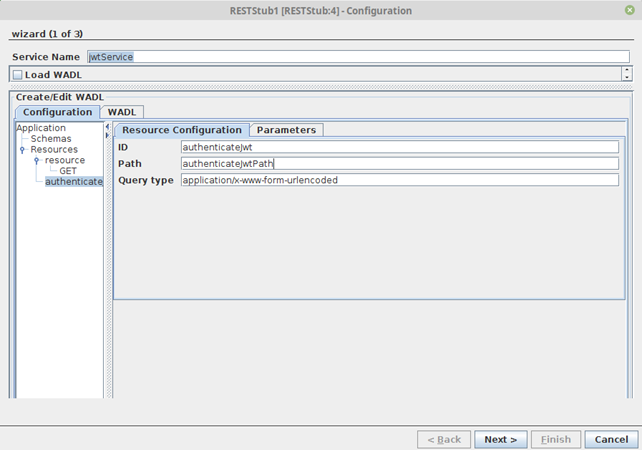Screen dimensions: 642x450
Task: Open the Parameters tab
Action: (x=286, y=130)
